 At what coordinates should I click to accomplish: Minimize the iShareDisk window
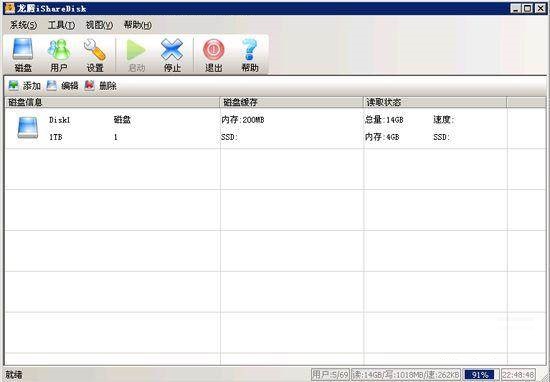[515, 8]
